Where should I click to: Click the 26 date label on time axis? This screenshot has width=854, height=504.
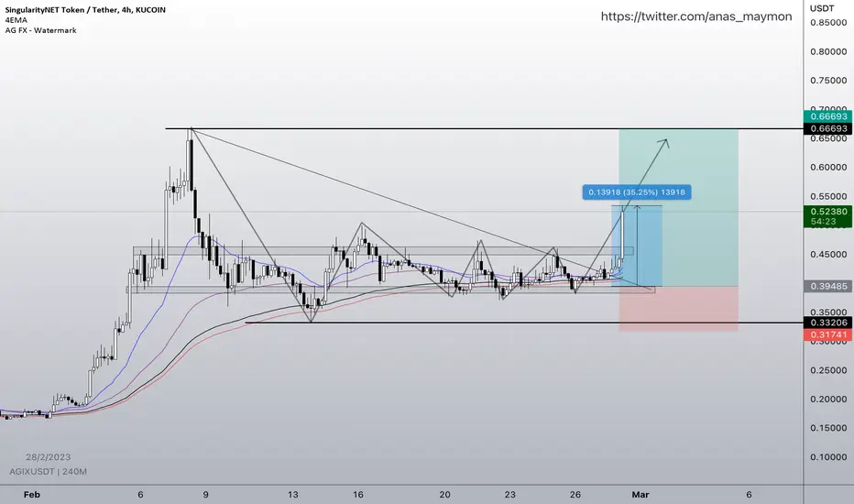click(x=575, y=494)
